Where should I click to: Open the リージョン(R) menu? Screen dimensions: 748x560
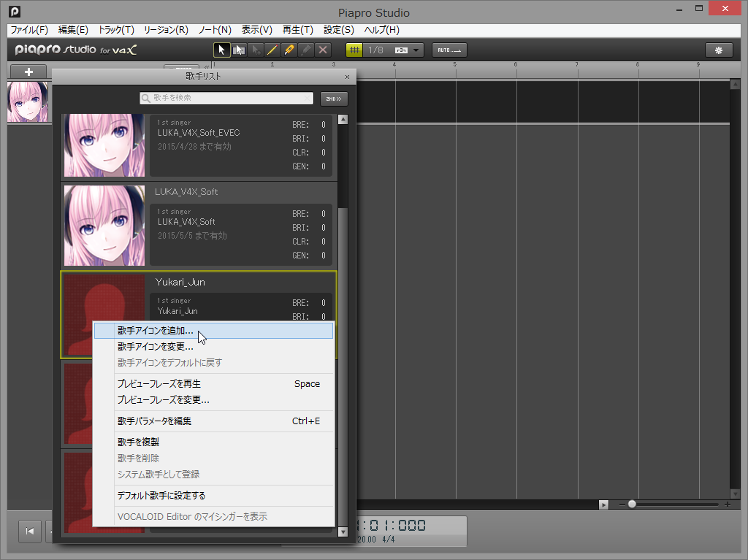(166, 30)
